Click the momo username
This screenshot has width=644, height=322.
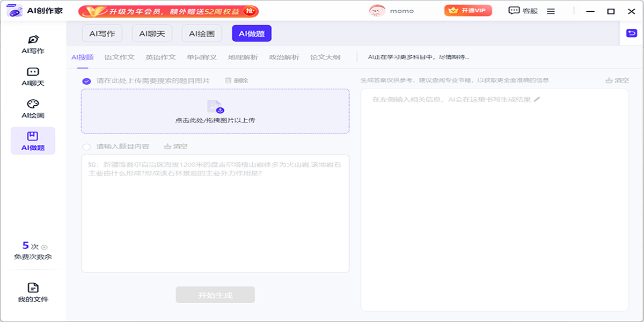click(401, 11)
